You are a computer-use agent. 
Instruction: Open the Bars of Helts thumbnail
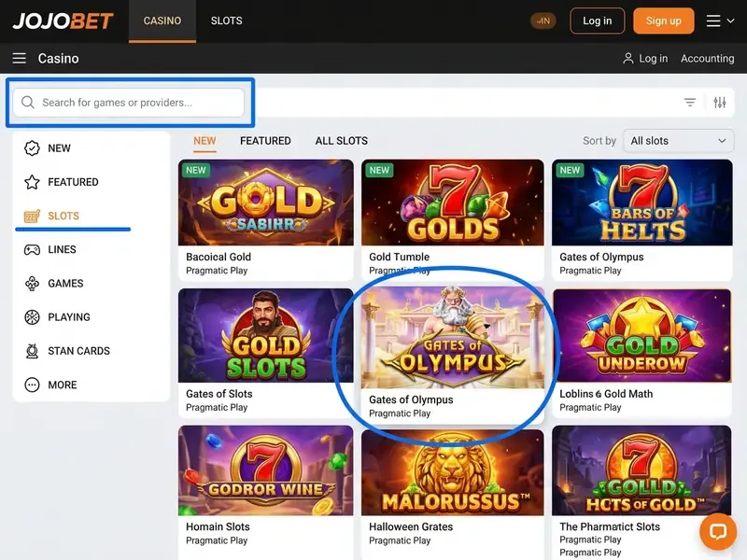(642, 203)
